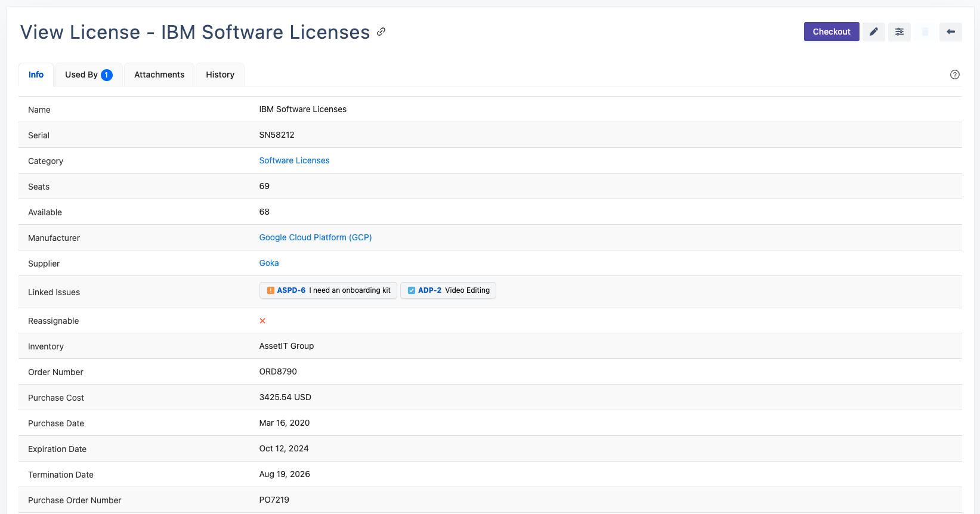
Task: Open the settings sliders icon
Action: click(899, 32)
